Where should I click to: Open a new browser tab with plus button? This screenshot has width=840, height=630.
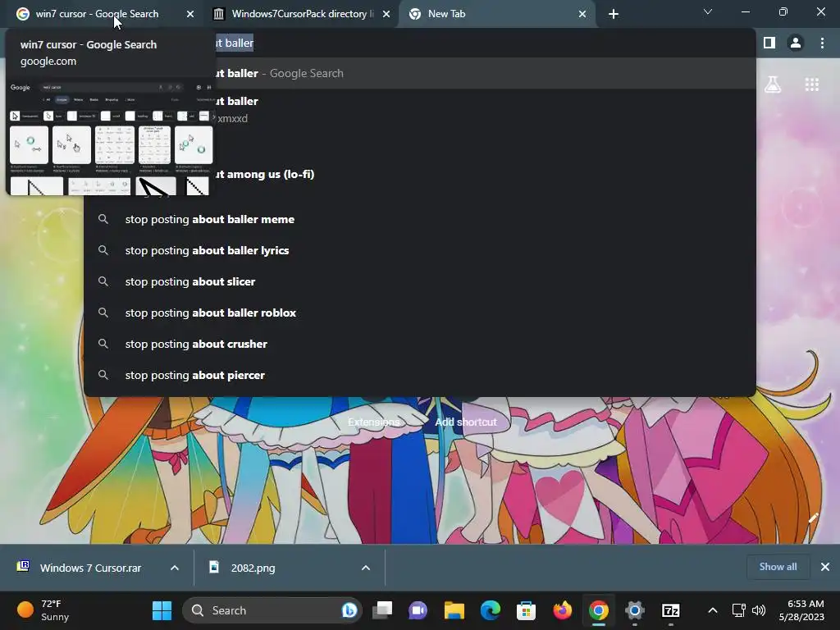click(614, 14)
